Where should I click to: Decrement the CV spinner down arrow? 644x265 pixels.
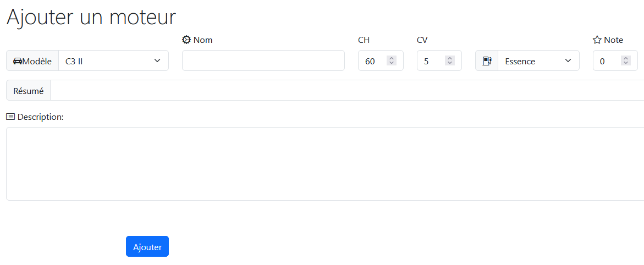pos(450,63)
